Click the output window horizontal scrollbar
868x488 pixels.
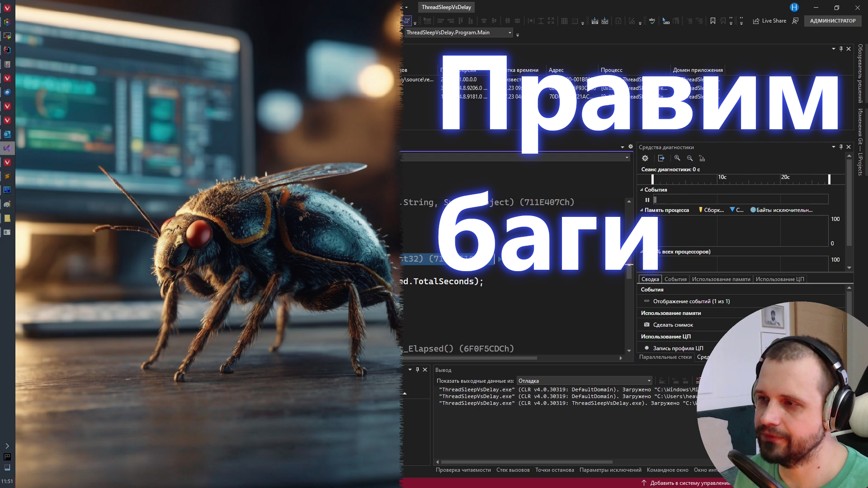(527, 462)
